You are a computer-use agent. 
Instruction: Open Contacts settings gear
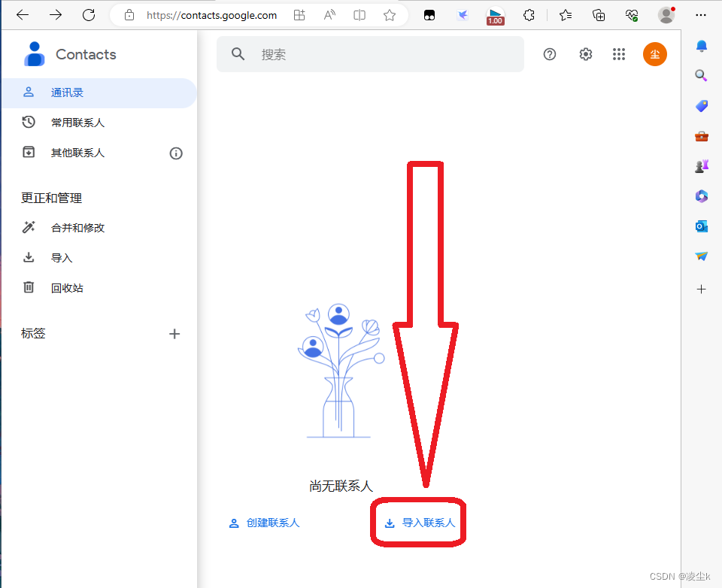point(585,54)
